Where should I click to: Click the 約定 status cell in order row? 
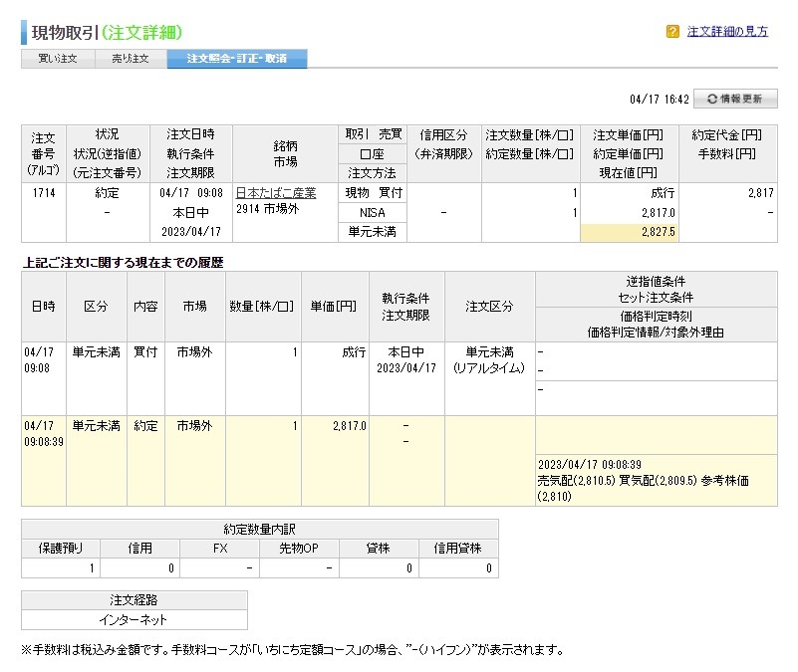click(x=107, y=193)
